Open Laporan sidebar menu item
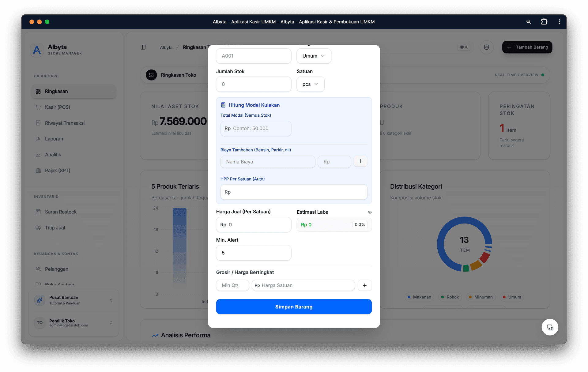 (x=54, y=139)
